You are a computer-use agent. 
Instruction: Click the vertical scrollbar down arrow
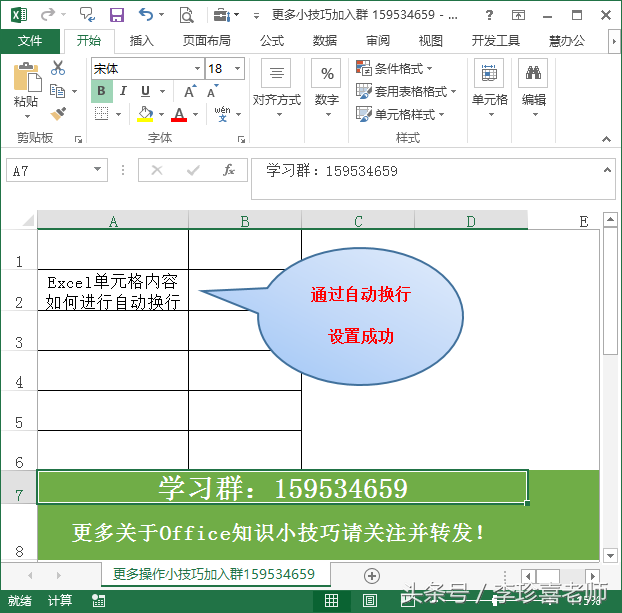pos(610,555)
